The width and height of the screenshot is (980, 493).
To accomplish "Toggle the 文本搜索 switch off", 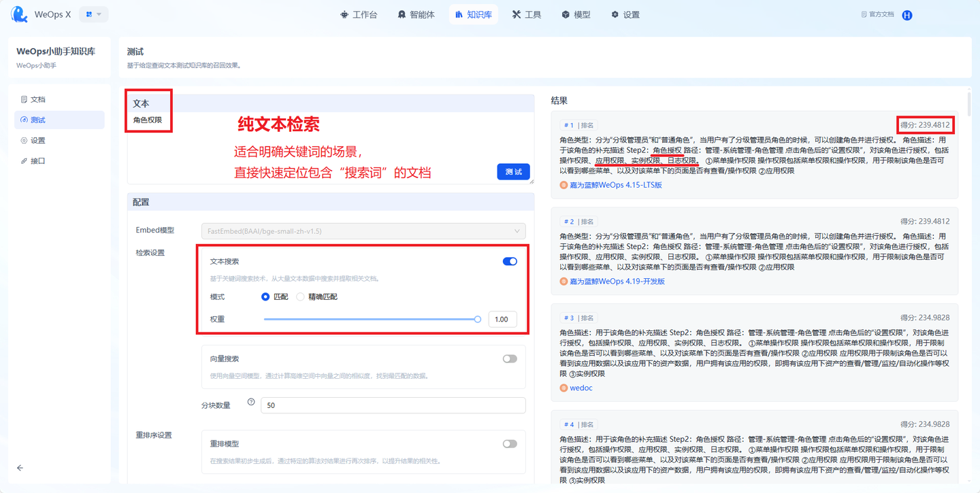I will click(x=510, y=261).
